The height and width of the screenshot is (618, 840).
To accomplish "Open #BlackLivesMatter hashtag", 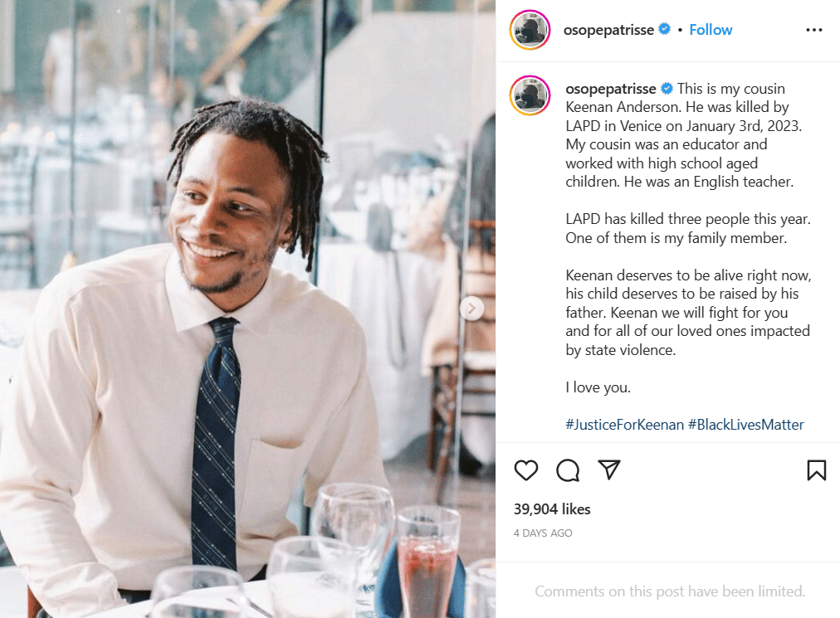I will point(745,425).
